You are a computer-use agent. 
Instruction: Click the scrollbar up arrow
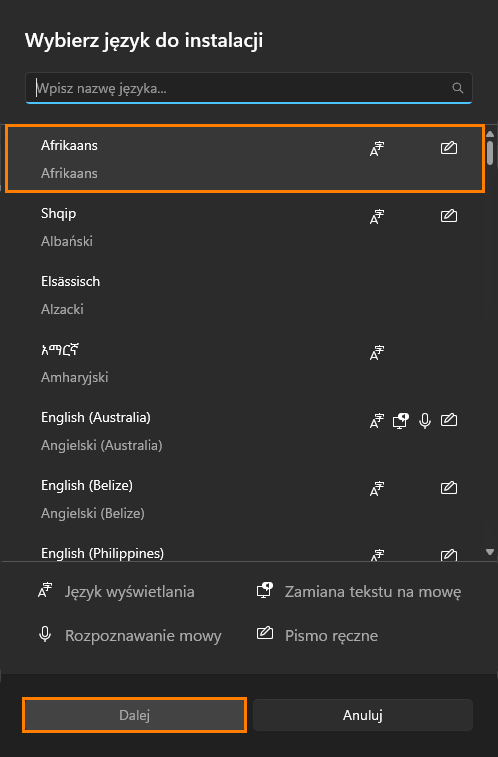[490, 134]
